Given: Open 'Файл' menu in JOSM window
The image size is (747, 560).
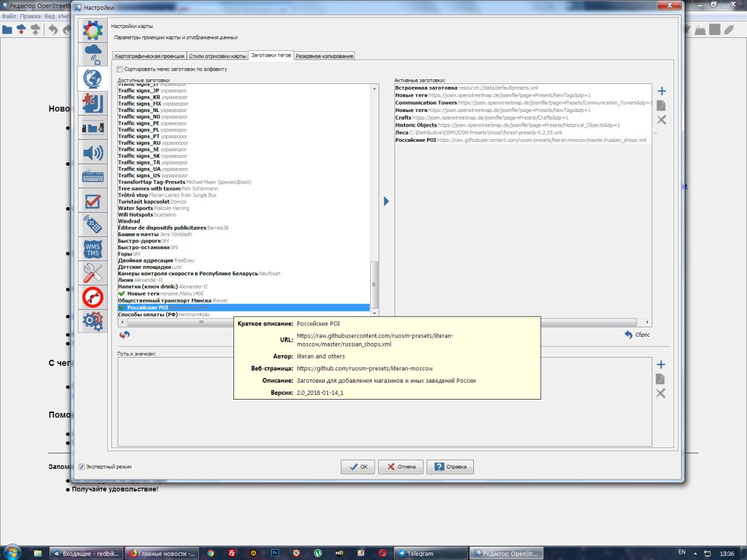Looking at the screenshot, I should click(x=9, y=16).
